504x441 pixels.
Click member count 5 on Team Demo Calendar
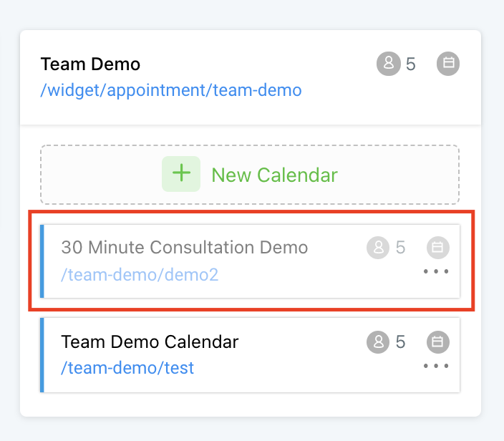400,342
